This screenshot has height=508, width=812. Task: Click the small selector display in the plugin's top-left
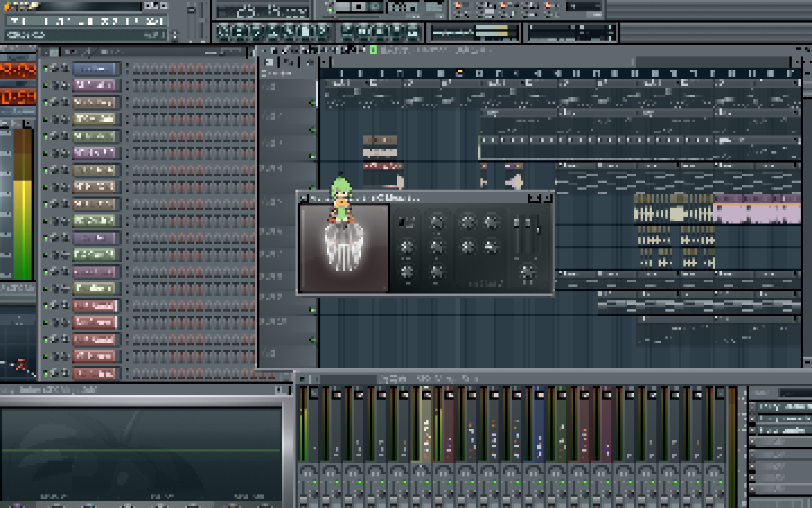coord(406,222)
